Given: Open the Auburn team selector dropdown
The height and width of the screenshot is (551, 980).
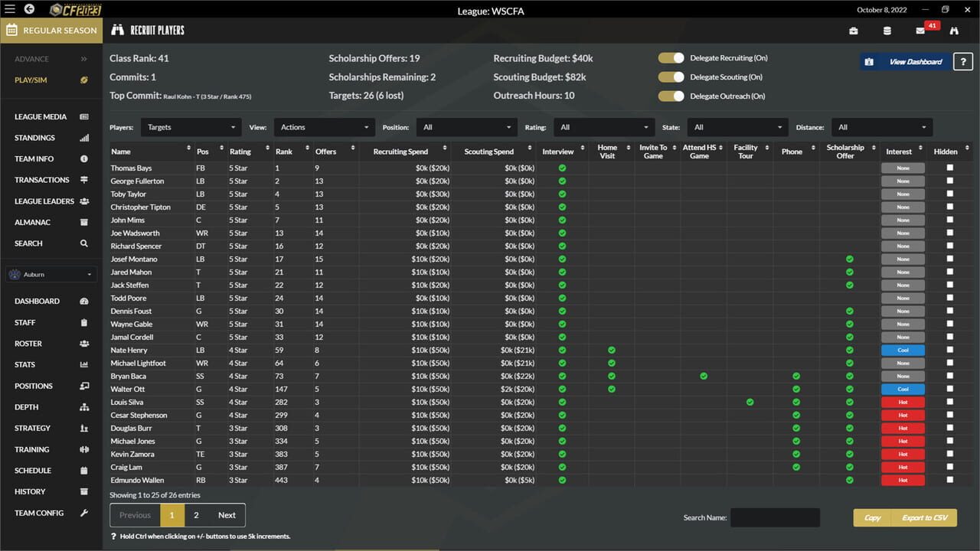Looking at the screenshot, I should tap(50, 273).
